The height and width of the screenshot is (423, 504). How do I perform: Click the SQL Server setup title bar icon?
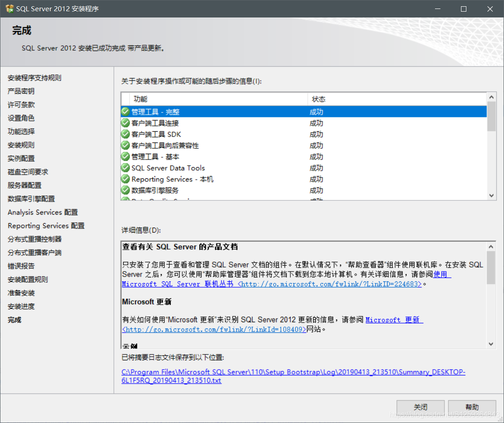[x=10, y=9]
